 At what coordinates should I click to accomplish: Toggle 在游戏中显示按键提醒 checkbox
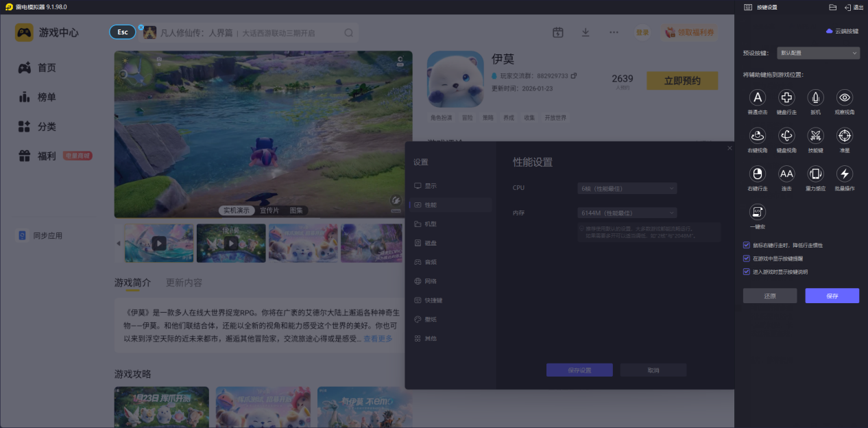point(747,259)
